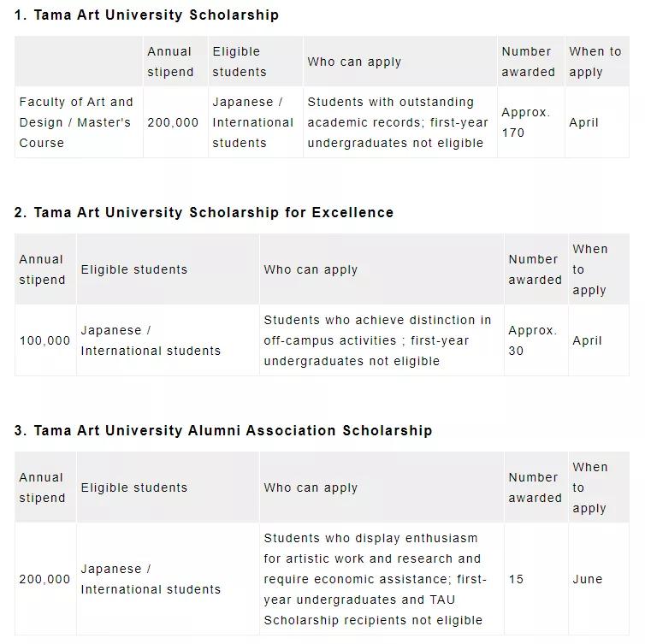Viewport: 645px width, 644px height.
Task: Click the "distinction in off-campus activities" cell
Action: pos(377,340)
